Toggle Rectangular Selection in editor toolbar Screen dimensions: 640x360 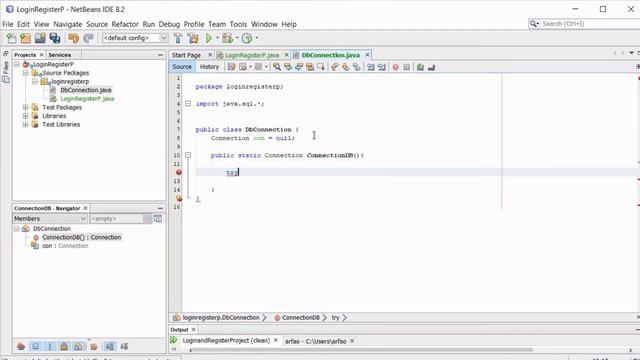pyautogui.click(x=321, y=67)
